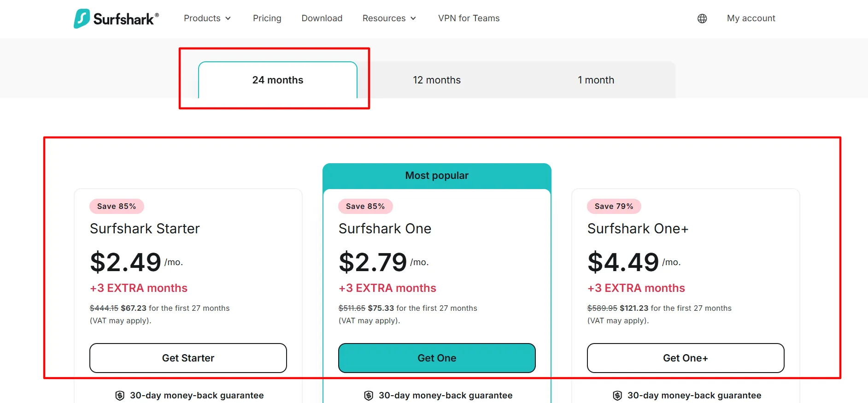Click the Surfshark logo
868x403 pixels.
click(116, 18)
